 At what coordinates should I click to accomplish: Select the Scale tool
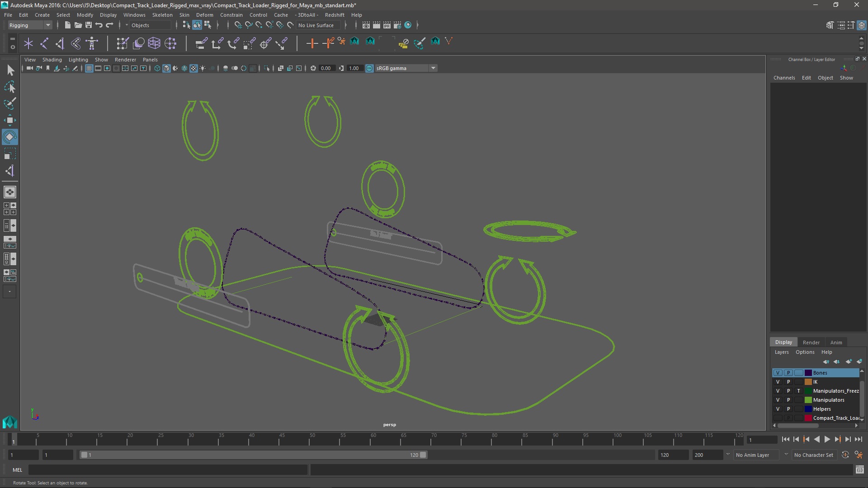click(10, 154)
